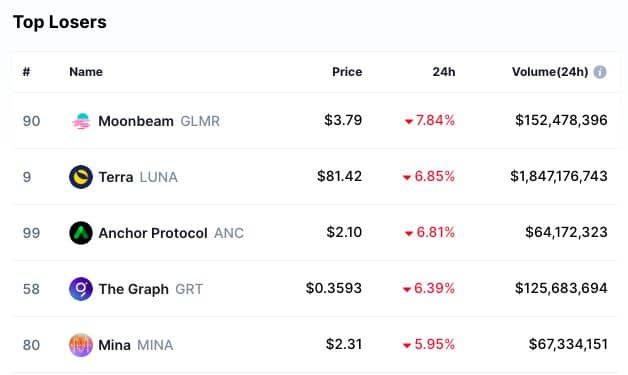Image resolution: width=628 pixels, height=375 pixels.
Task: Sort table by 24h column header
Action: pyautogui.click(x=444, y=72)
